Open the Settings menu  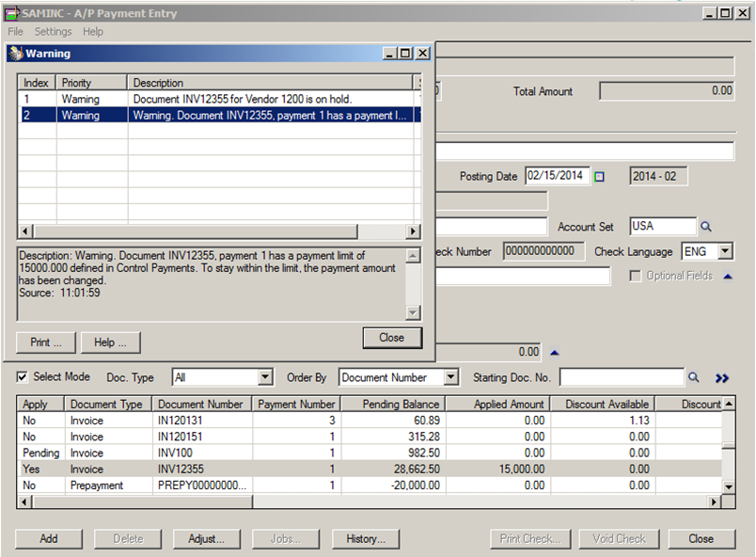53,31
